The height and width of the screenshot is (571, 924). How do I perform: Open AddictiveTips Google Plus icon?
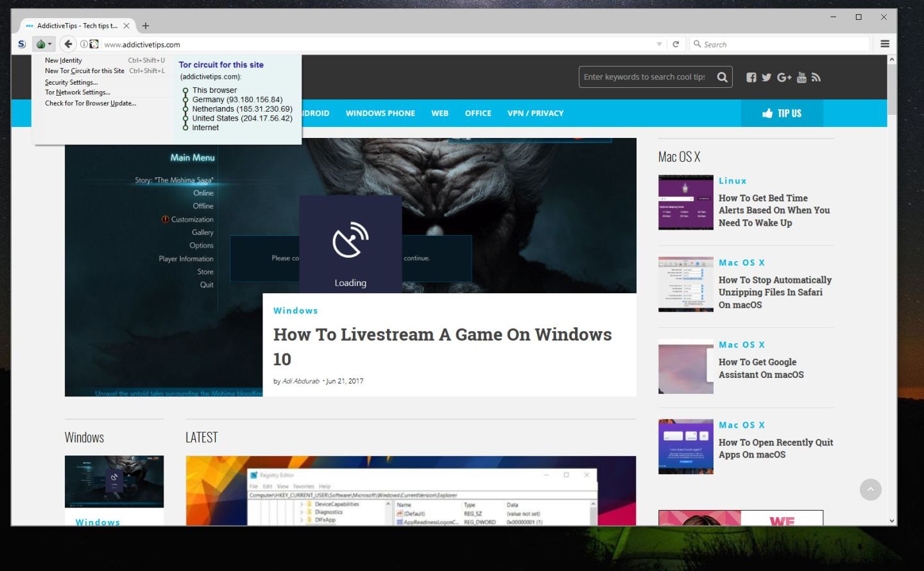pyautogui.click(x=784, y=78)
